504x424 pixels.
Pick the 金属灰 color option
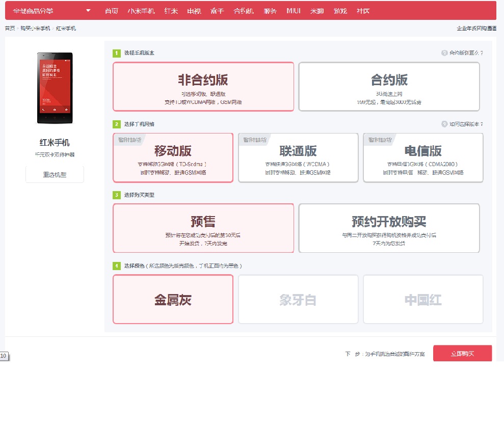click(173, 299)
